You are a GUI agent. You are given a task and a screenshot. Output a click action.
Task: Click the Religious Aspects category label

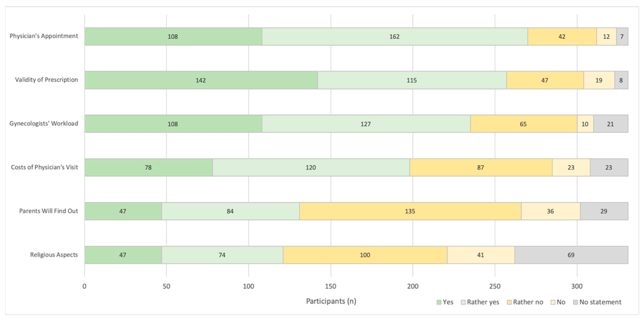click(54, 255)
